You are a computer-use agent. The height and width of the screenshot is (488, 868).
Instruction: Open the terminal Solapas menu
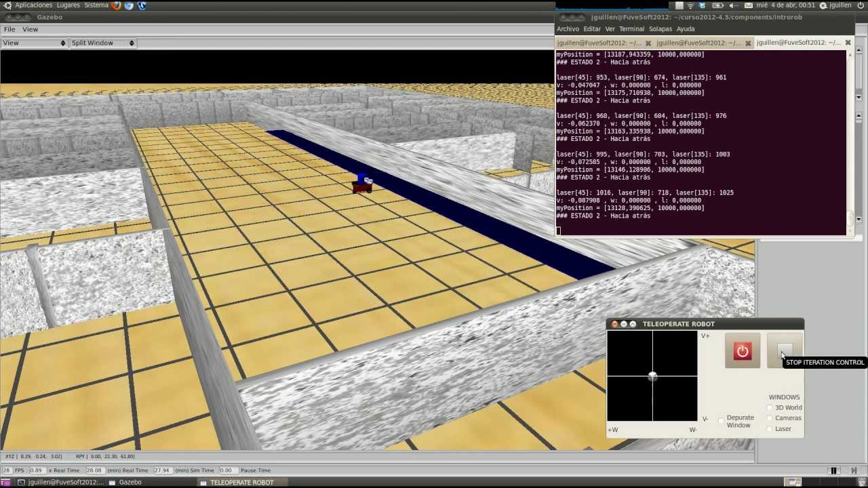(660, 29)
